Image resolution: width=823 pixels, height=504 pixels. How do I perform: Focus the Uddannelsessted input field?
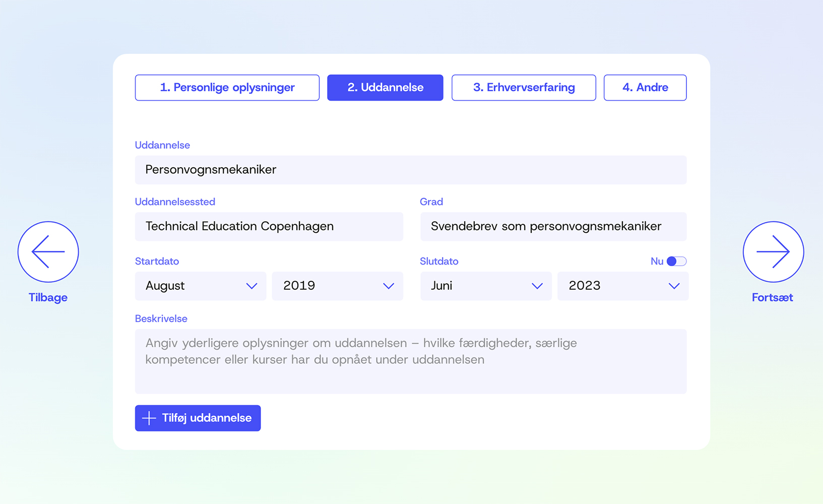(x=269, y=226)
